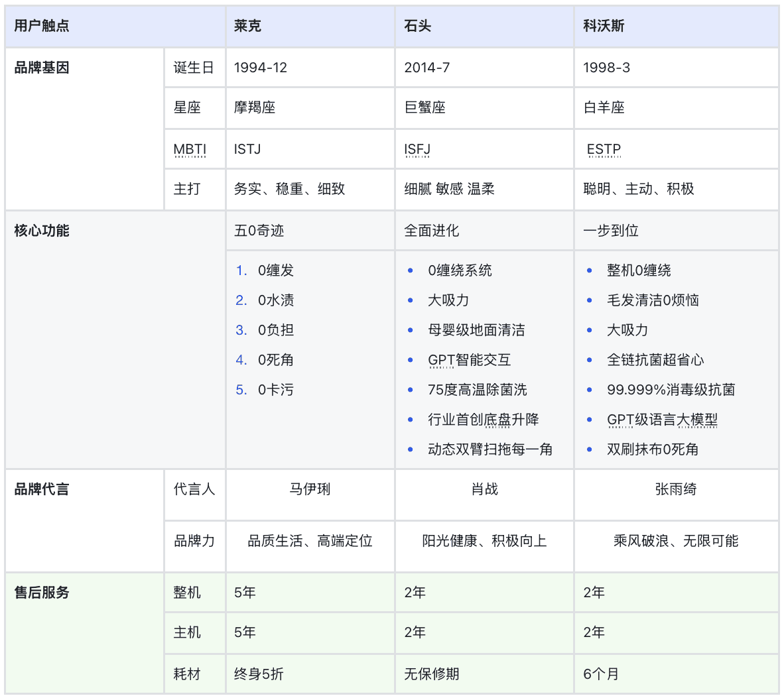Select the 科沃斯 column header
The width and height of the screenshot is (784, 700).
coord(677,26)
